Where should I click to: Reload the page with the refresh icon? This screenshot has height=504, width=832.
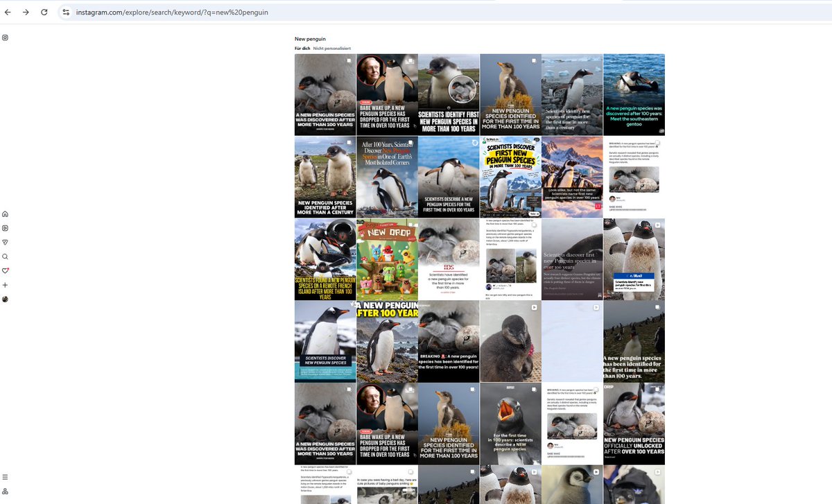tap(44, 12)
